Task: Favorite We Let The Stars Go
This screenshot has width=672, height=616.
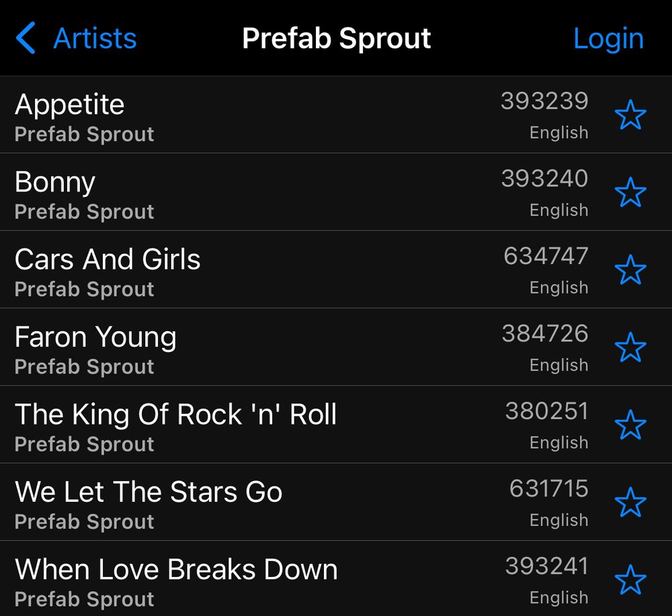Action: [632, 502]
